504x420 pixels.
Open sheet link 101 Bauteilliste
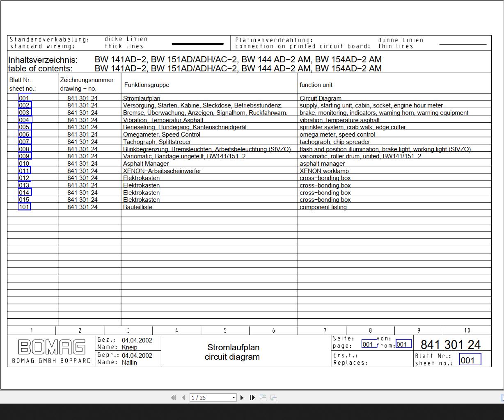(x=24, y=207)
